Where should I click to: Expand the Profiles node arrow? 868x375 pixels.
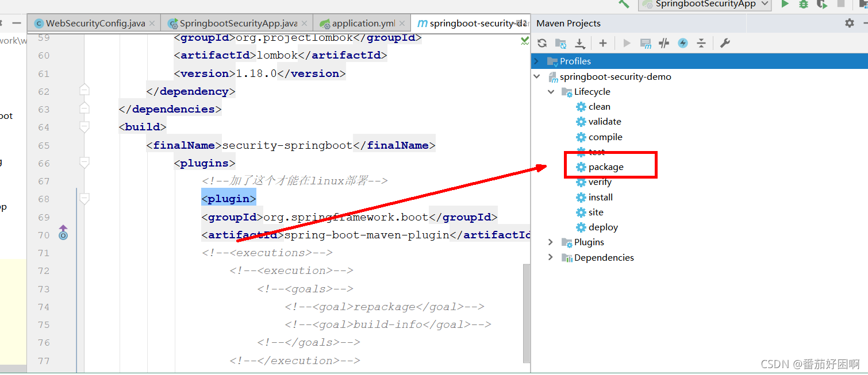536,61
